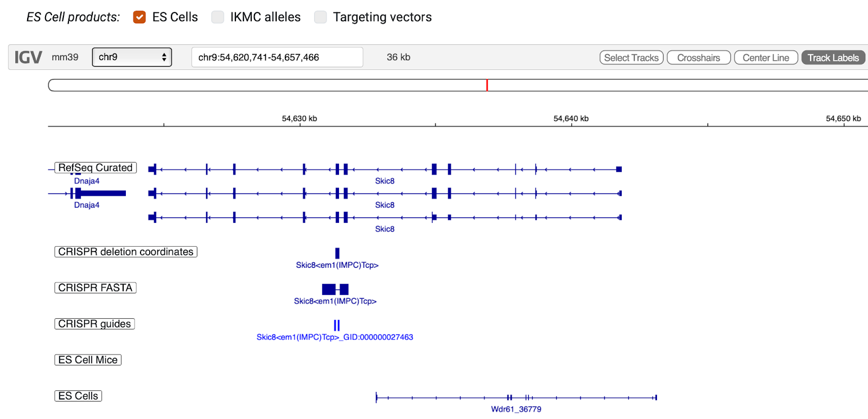
Task: Enable the IKMC alleles checkbox
Action: point(218,17)
